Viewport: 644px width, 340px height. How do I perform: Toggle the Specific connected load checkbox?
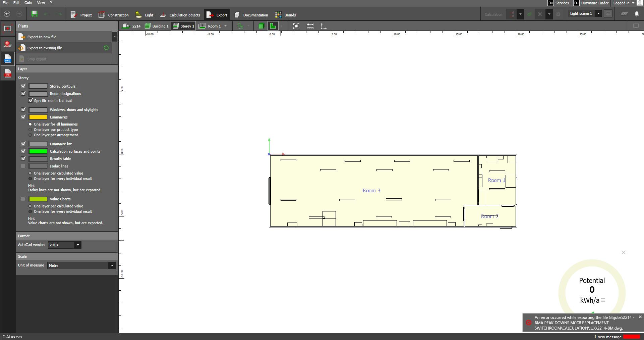31,100
